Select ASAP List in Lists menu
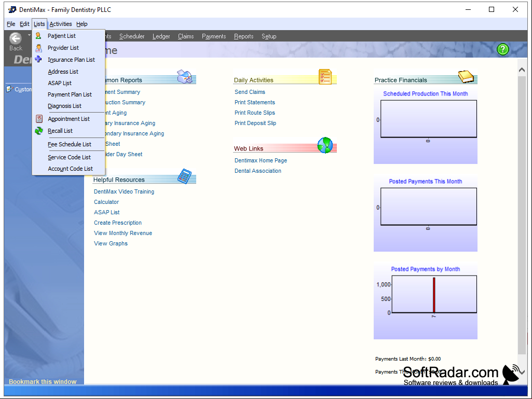 click(69, 83)
